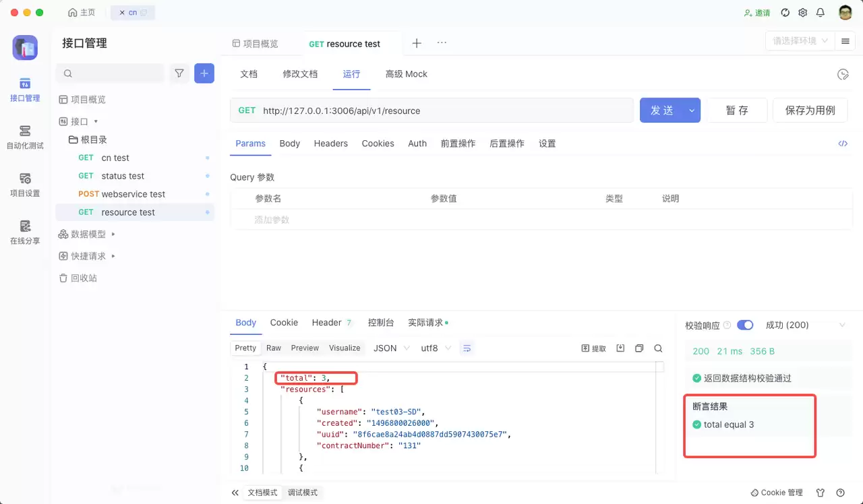Image resolution: width=863 pixels, height=504 pixels.
Task: Click the 邀请 invite link
Action: (x=757, y=13)
